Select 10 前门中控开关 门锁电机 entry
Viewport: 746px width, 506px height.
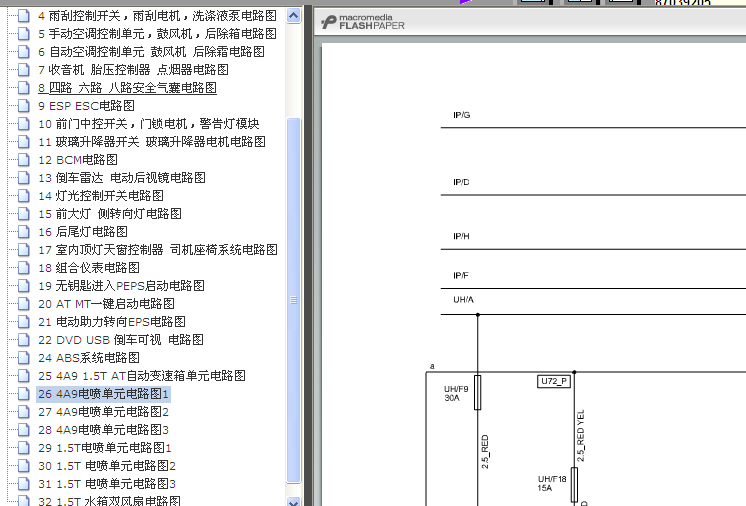(148, 124)
